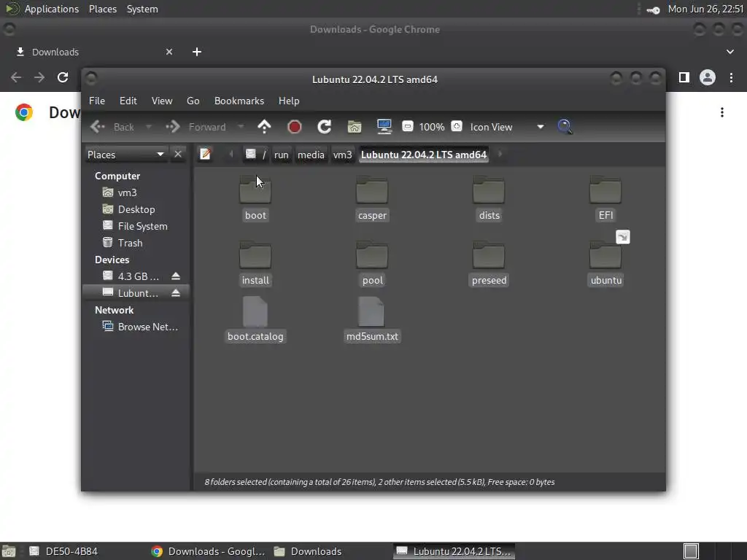747x560 pixels.
Task: Open Downloads page more-actions menu
Action: click(722, 112)
